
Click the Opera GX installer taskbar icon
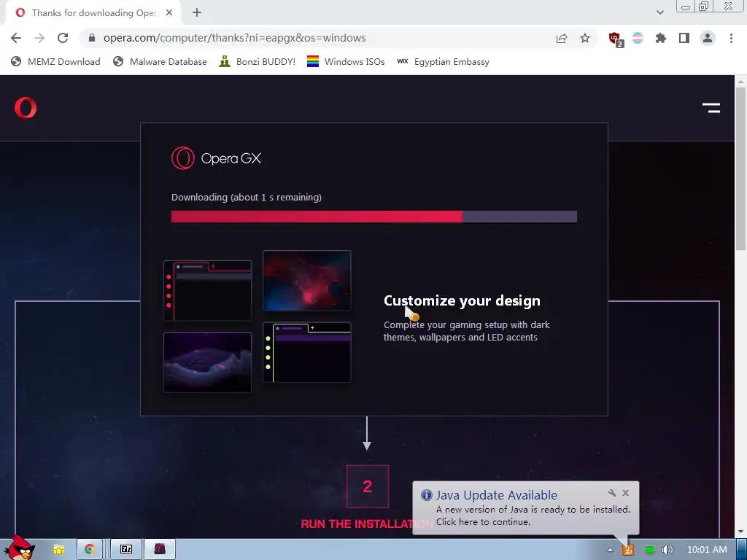(160, 550)
